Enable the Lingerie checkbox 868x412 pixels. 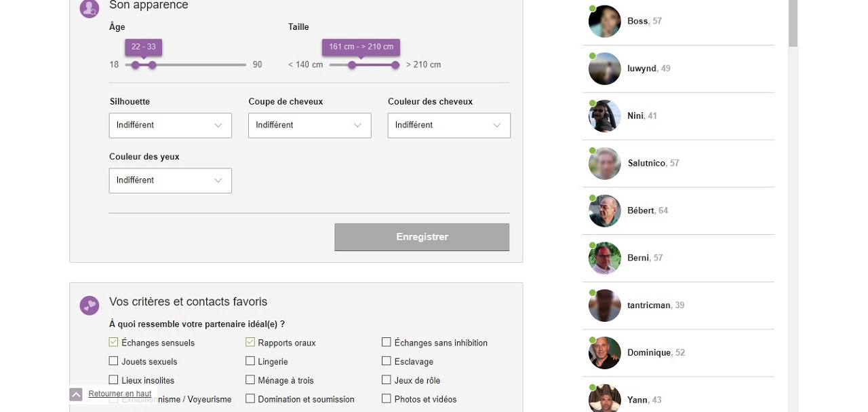[x=250, y=361]
